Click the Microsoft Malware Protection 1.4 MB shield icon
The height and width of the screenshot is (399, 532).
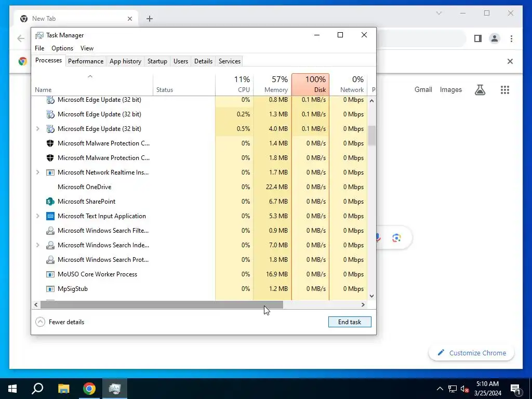(x=50, y=143)
